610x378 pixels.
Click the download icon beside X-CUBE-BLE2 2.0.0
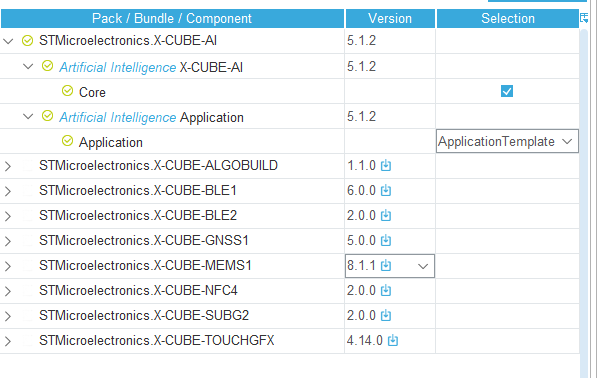click(x=386, y=215)
